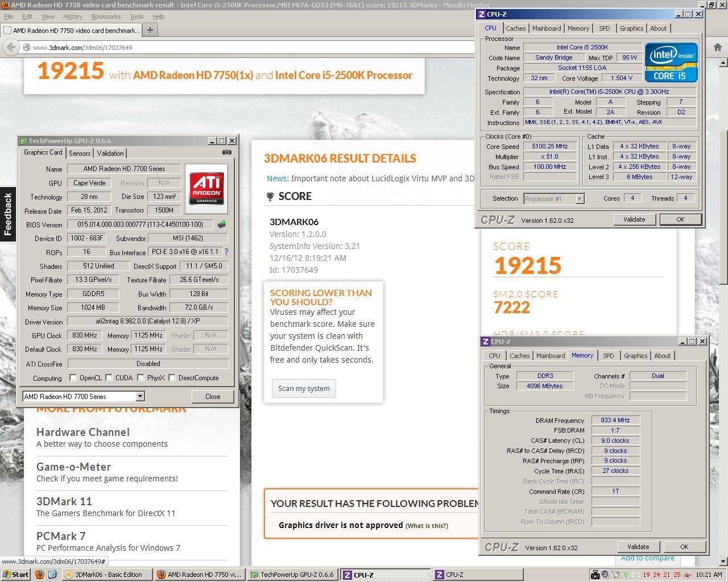Open the 'What is this?' link
This screenshot has height=582, width=728.
coord(427,526)
